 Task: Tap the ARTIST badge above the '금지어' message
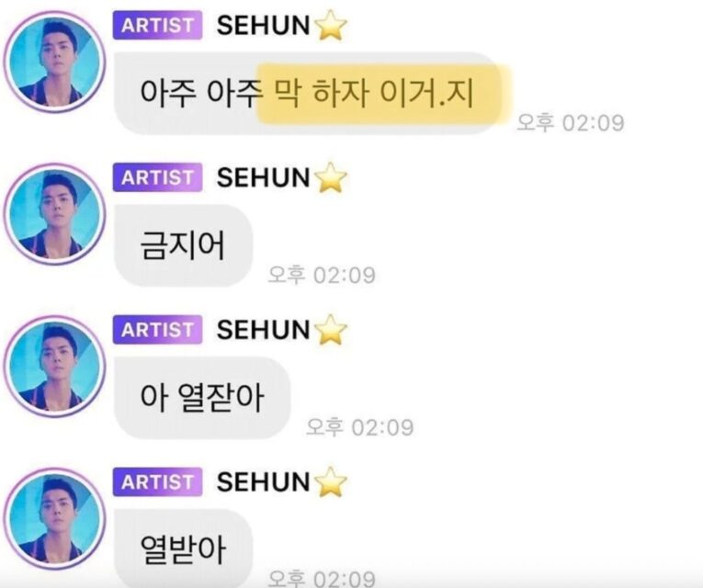click(157, 177)
